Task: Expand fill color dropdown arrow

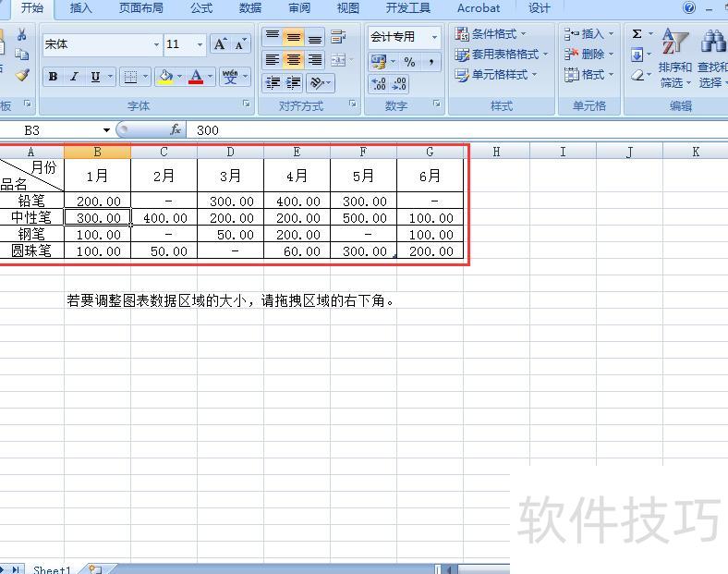Action: (x=179, y=76)
